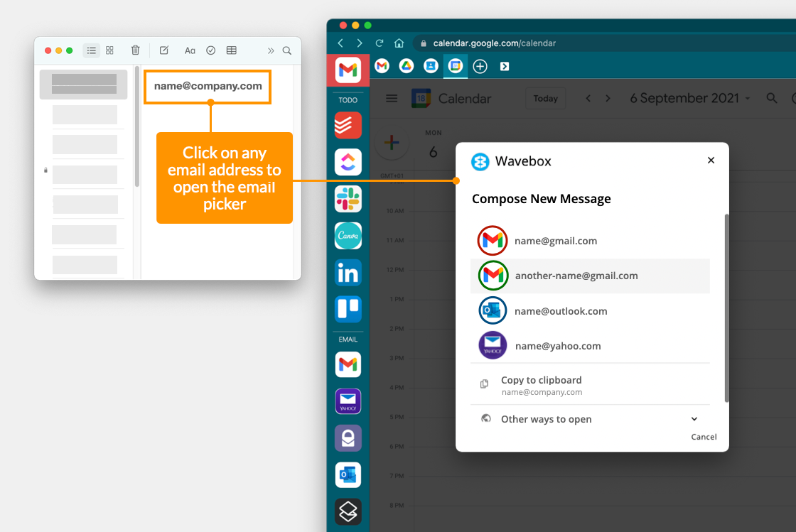Open the 6 September 2021 date dropdown
The height and width of the screenshot is (532, 796).
tap(690, 98)
